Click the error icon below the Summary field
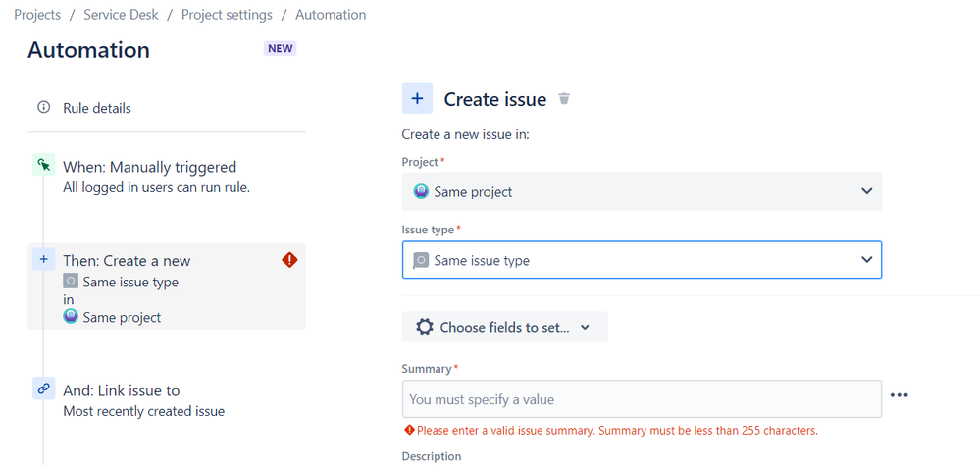Image resolution: width=980 pixels, height=465 pixels. (x=409, y=430)
